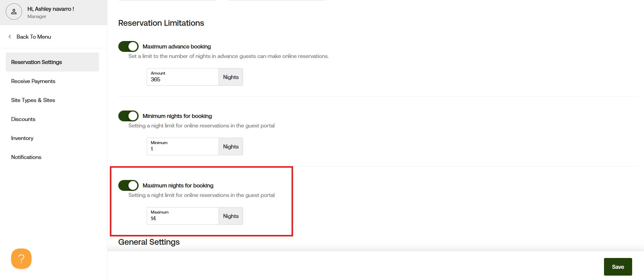Edit the Amount field showing 365
Screen dimensions: 644x280
pos(183,77)
